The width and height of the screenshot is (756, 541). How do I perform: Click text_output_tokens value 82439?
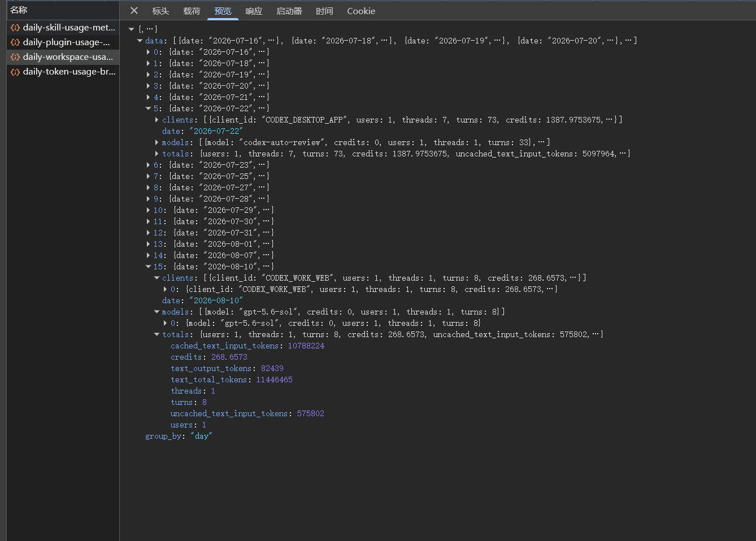(272, 368)
